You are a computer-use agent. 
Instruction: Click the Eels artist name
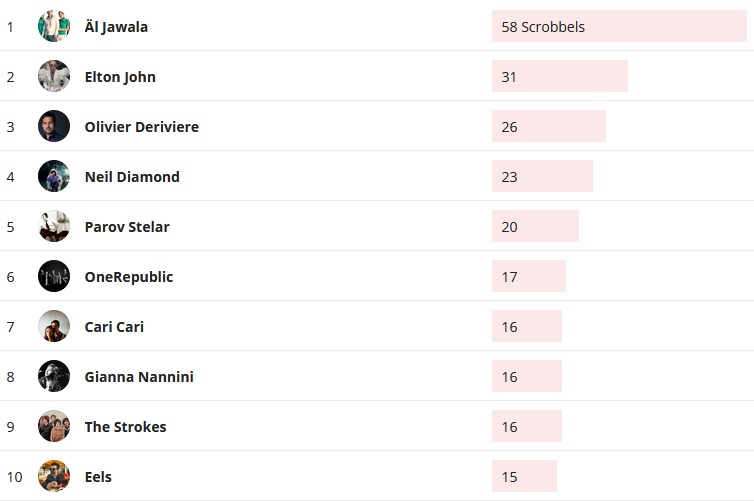98,477
